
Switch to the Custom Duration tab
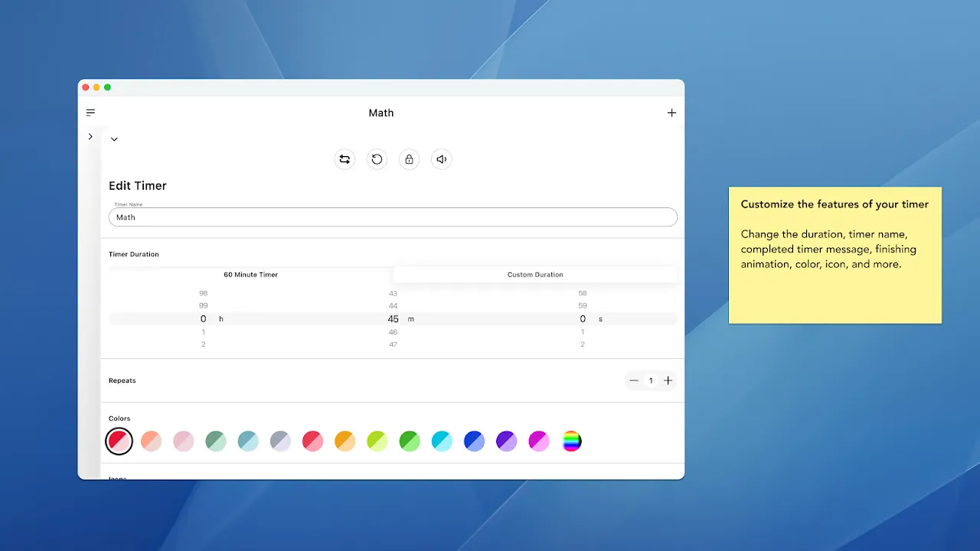pos(534,274)
